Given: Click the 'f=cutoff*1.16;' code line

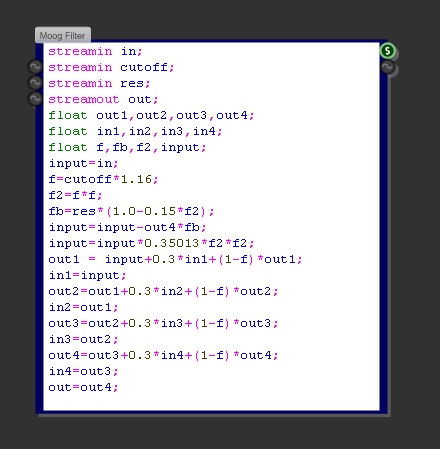Looking at the screenshot, I should [x=103, y=179].
